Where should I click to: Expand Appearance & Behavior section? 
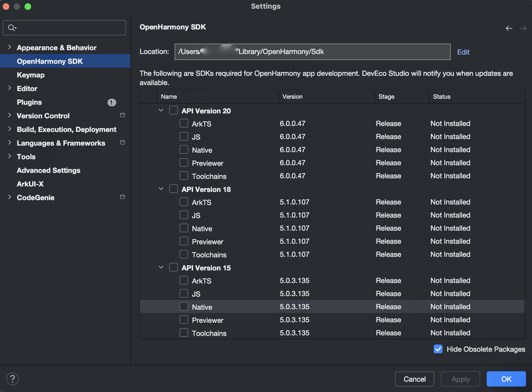pyautogui.click(x=10, y=47)
